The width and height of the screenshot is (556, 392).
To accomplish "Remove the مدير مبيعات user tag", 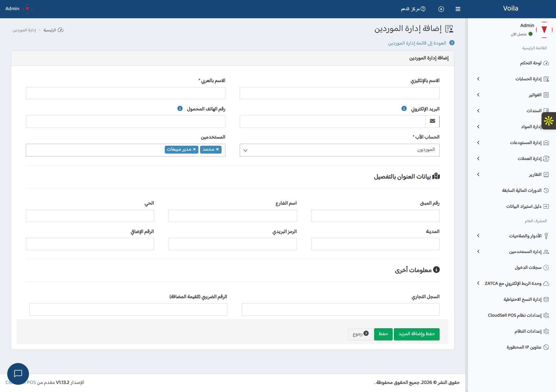I will pyautogui.click(x=194, y=149).
